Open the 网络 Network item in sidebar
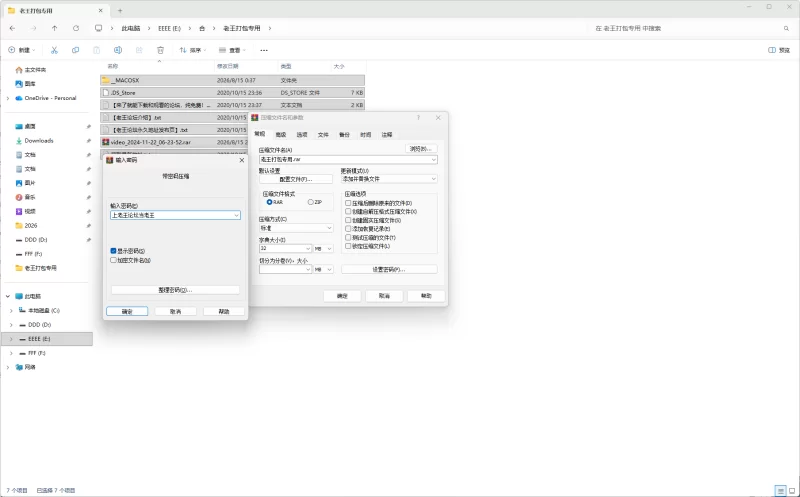Viewport: 800px width, 497px height. click(26, 367)
